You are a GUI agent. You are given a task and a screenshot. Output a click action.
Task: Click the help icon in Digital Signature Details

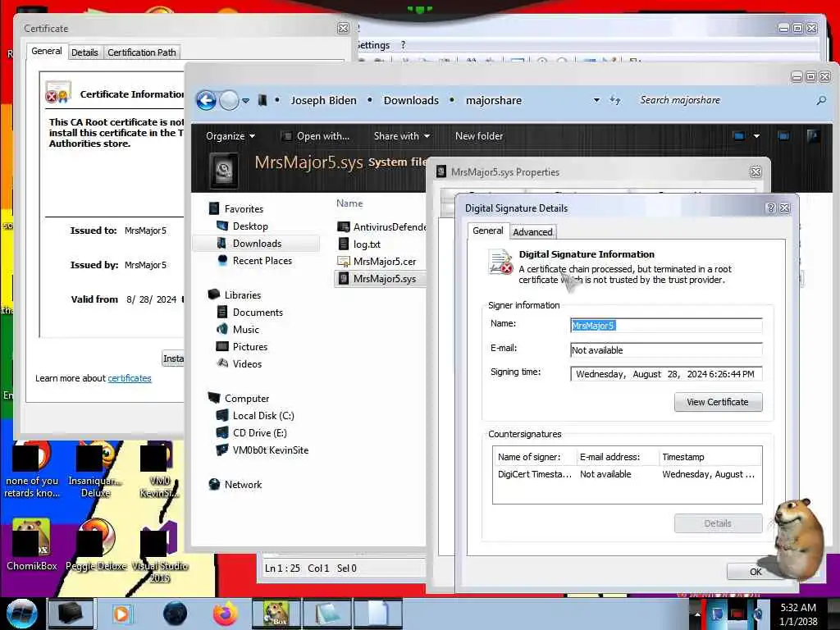[771, 208]
